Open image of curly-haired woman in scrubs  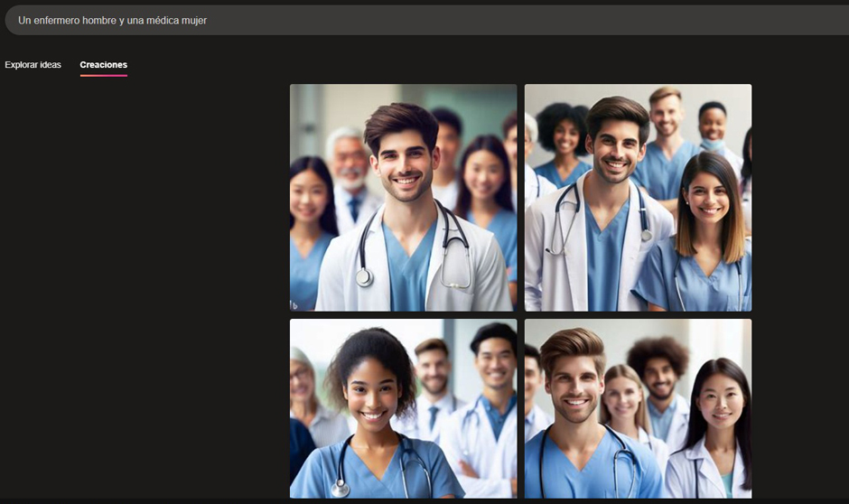tap(404, 408)
